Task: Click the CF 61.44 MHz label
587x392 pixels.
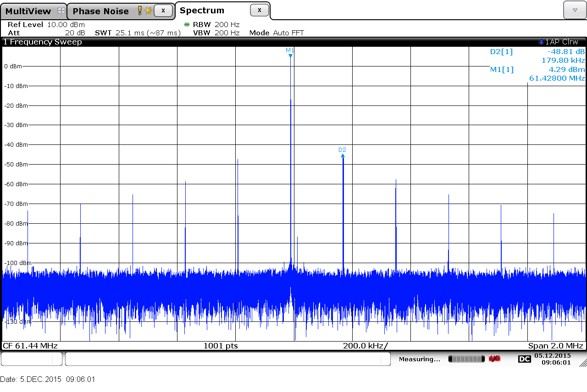Action: 30,346
